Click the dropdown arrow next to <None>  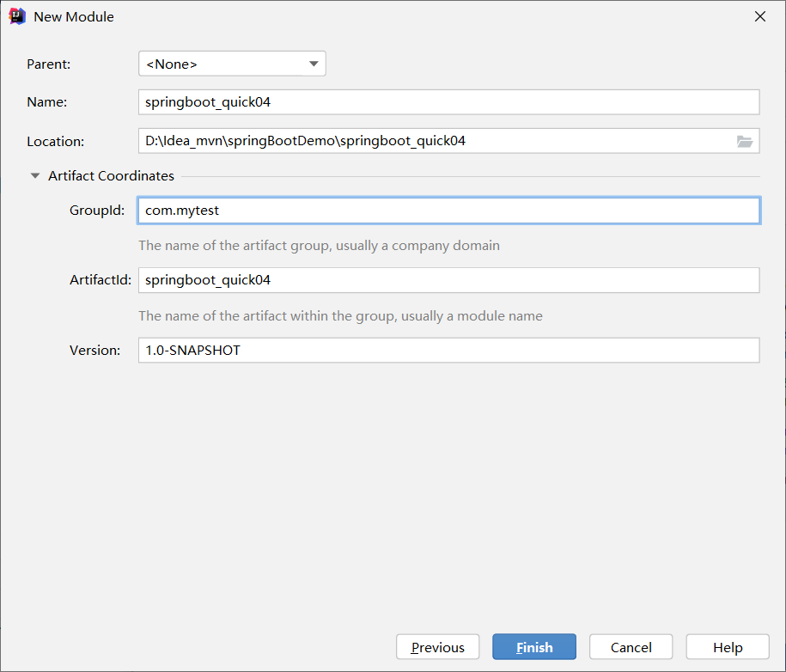click(314, 63)
